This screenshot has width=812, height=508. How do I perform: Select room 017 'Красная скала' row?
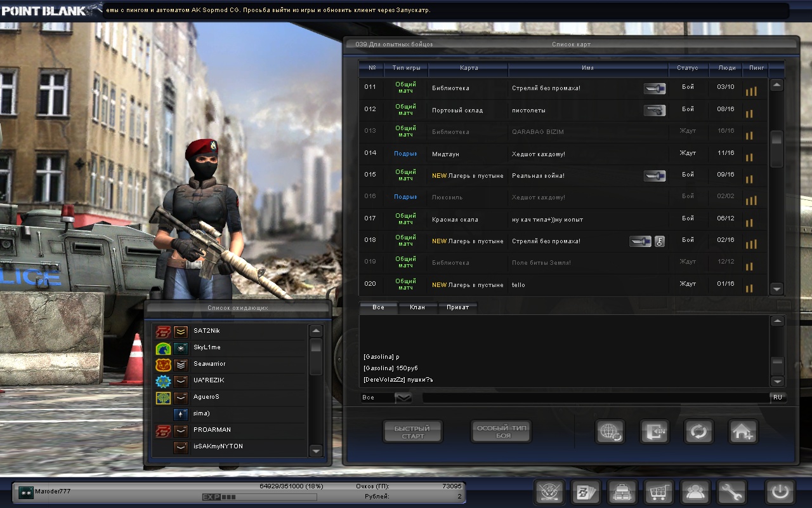pyautogui.click(x=563, y=219)
